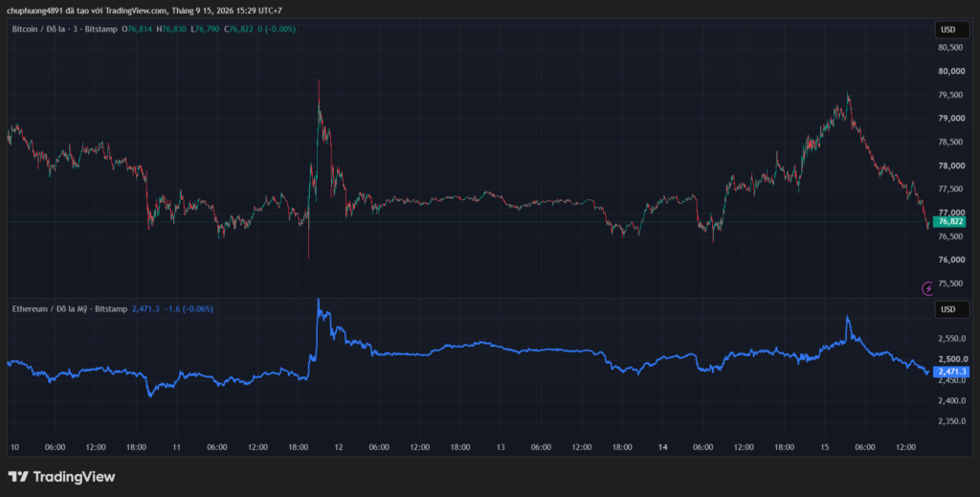Click the 2,350.0 level on Ethereum price scale
980x497 pixels.
952,421
